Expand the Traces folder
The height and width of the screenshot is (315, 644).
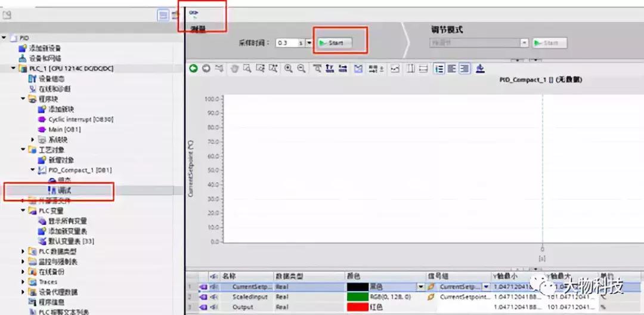(x=23, y=282)
